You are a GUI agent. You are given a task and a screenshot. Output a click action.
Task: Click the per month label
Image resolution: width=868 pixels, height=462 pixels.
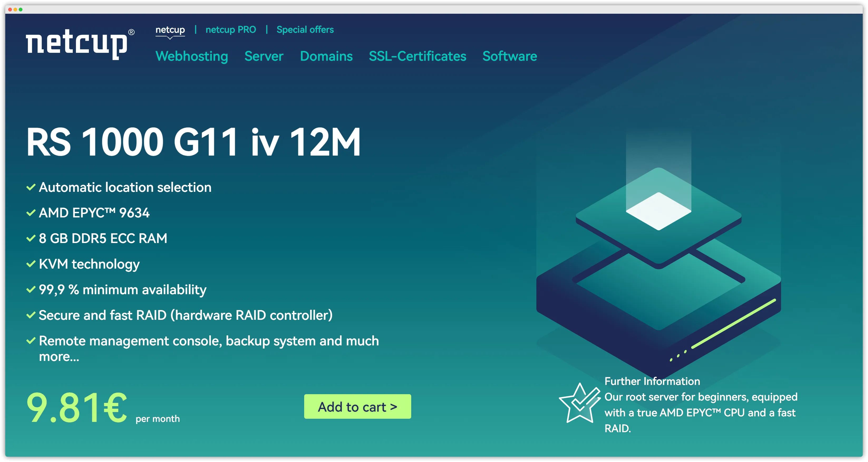(x=158, y=419)
